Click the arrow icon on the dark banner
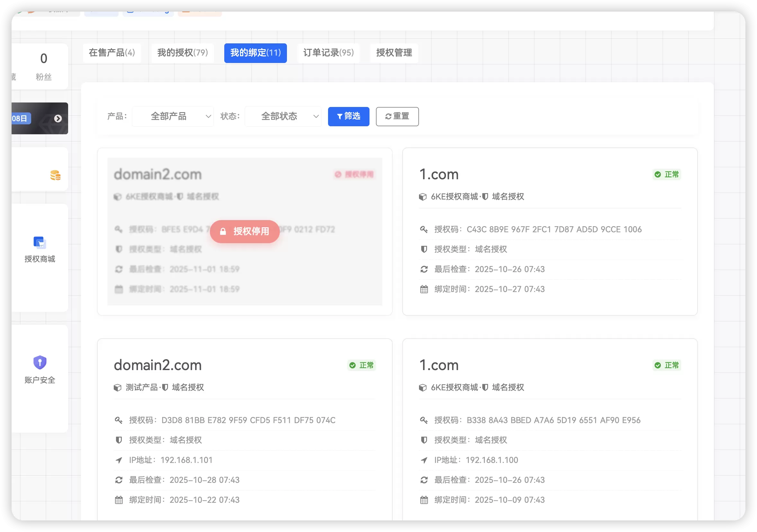757x532 pixels. click(x=58, y=118)
